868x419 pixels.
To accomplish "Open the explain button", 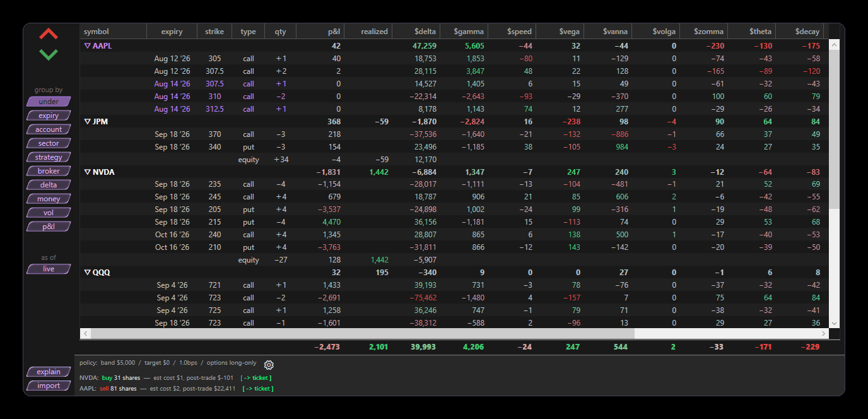I will pyautogui.click(x=49, y=372).
